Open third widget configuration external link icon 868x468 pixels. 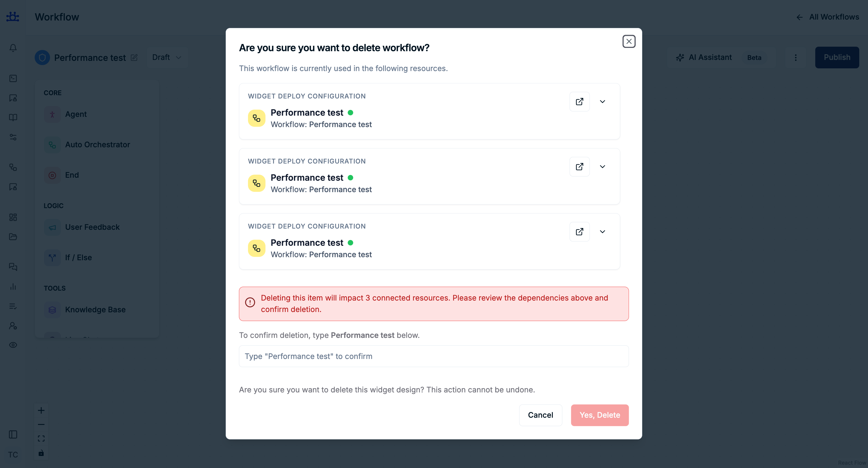(x=579, y=231)
